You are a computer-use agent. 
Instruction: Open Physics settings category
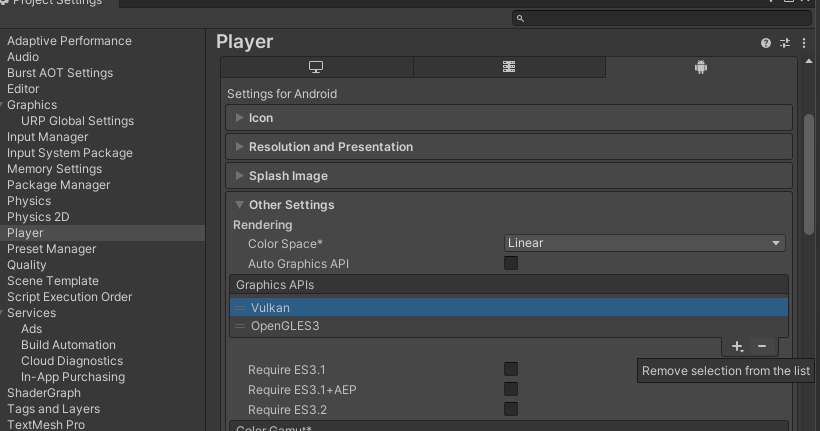(29, 201)
